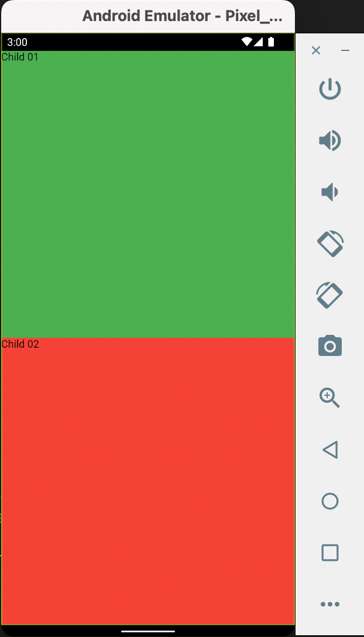The image size is (364, 637).
Task: Lower volume with the volume down icon
Action: 330,192
